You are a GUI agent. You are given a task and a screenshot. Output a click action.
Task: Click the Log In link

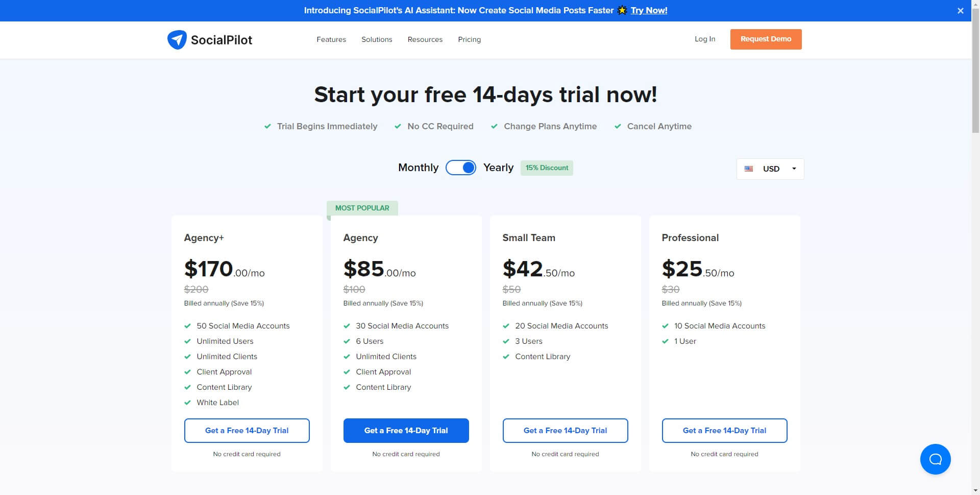pyautogui.click(x=705, y=39)
